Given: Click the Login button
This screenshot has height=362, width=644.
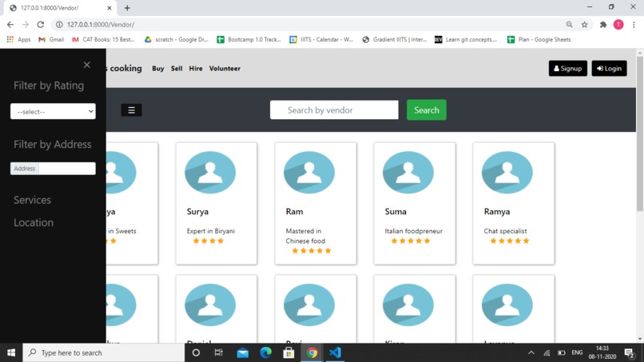Looking at the screenshot, I should pos(609,69).
